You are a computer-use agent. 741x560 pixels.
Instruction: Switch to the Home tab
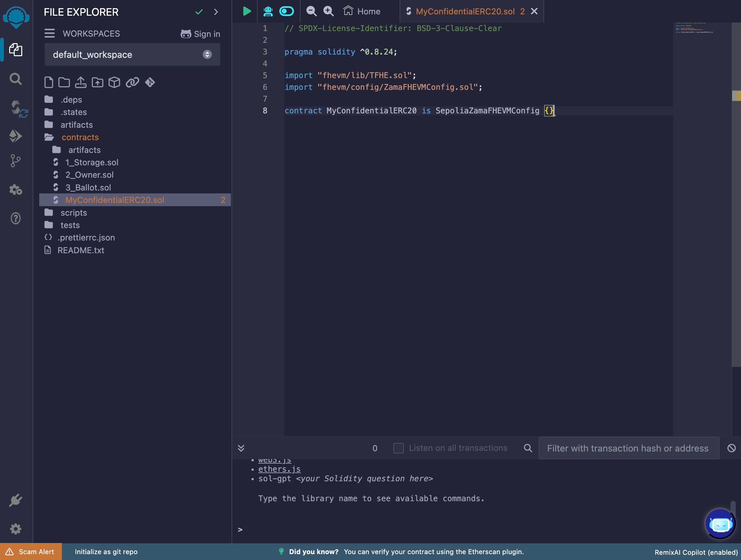coord(362,11)
